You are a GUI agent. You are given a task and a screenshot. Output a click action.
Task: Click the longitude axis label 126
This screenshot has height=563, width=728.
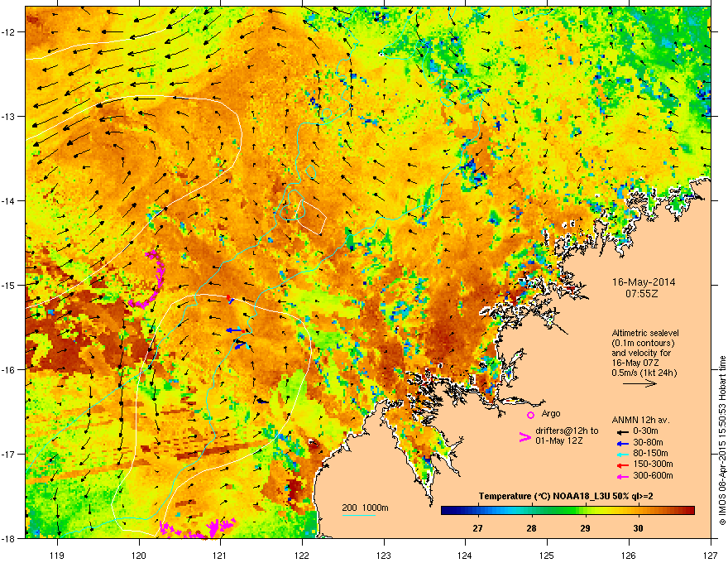(629, 555)
